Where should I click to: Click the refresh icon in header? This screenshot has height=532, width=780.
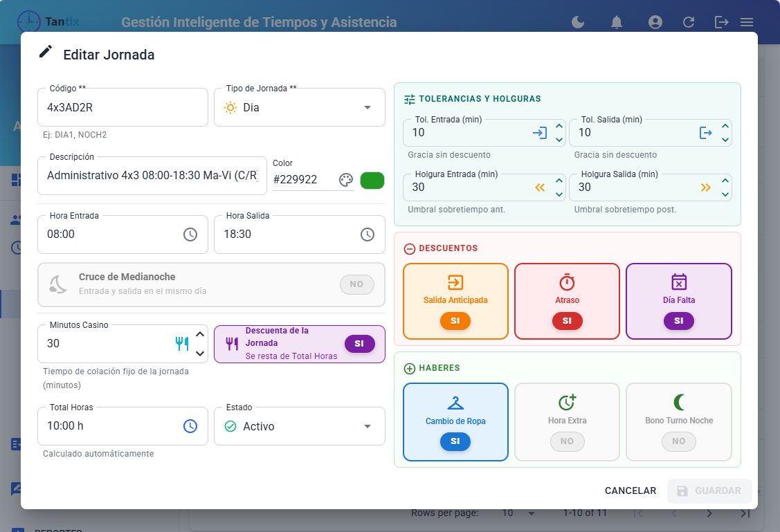pyautogui.click(x=689, y=22)
